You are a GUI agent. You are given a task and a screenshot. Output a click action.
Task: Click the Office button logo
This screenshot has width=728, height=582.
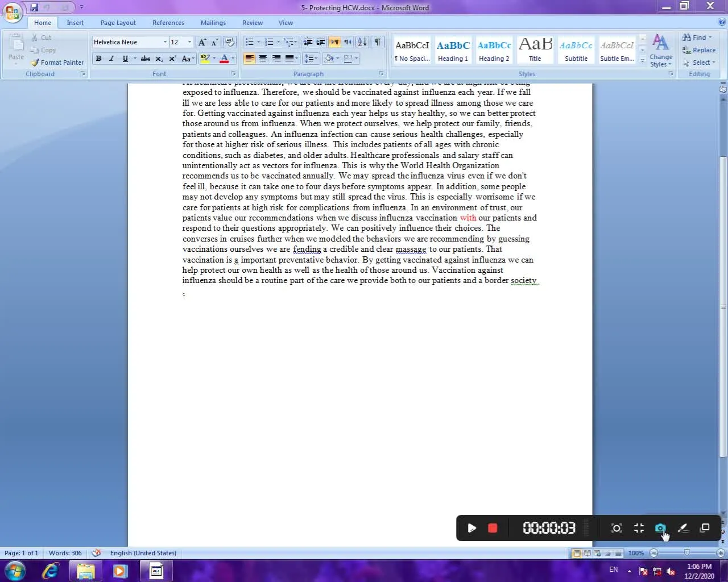pos(13,13)
